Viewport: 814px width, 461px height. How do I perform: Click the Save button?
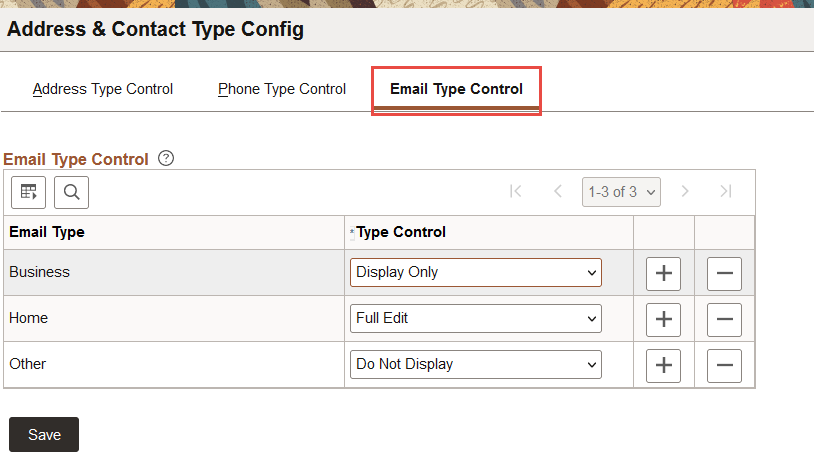tap(44, 435)
